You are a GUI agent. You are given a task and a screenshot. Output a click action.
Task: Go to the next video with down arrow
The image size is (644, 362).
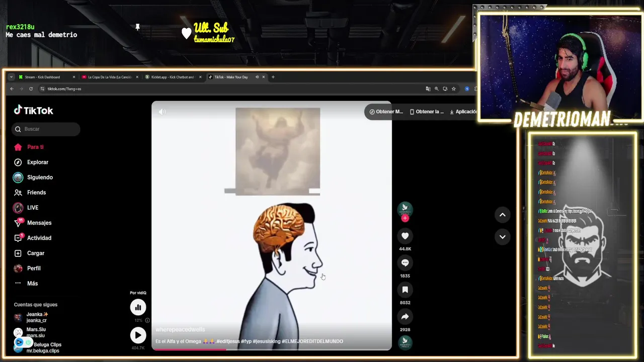point(502,237)
